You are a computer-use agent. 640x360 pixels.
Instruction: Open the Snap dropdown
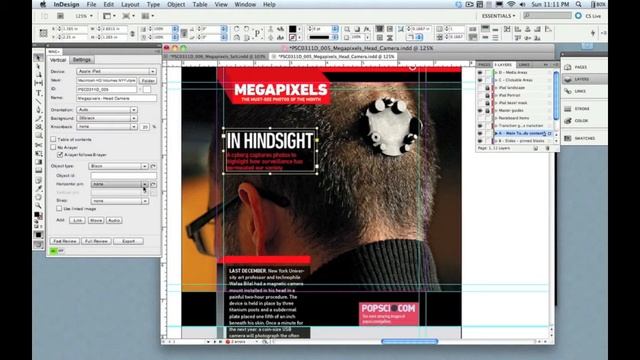point(119,201)
